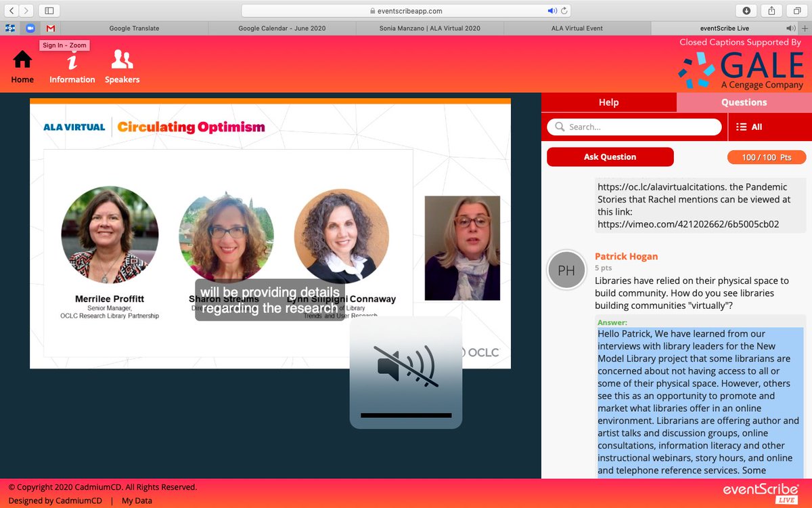
Task: Go back with Safari's back arrow
Action: point(12,11)
